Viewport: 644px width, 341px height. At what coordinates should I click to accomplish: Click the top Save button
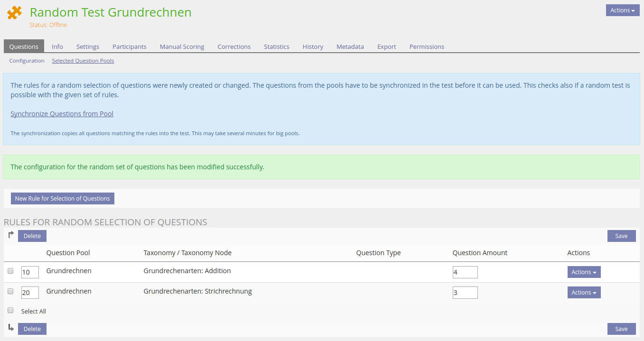pos(621,236)
